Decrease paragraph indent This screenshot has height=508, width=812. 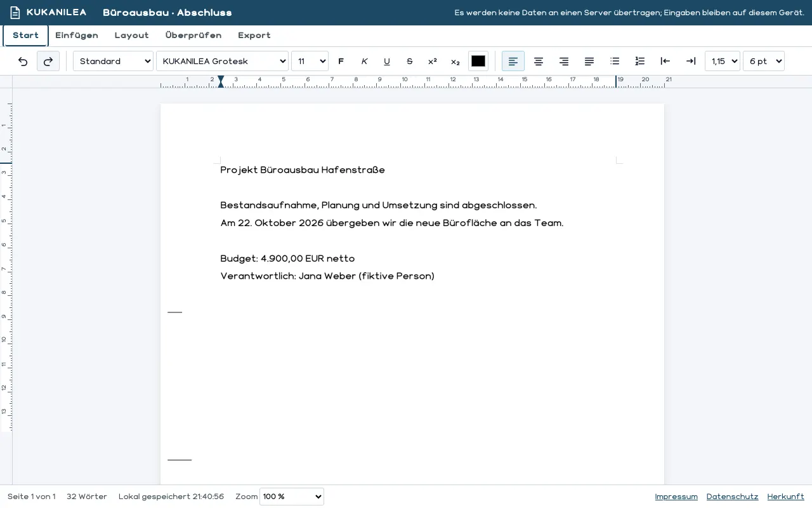(x=665, y=61)
